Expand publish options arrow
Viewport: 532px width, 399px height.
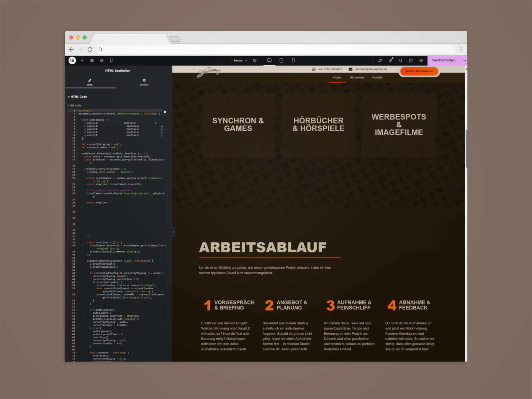[x=464, y=60]
